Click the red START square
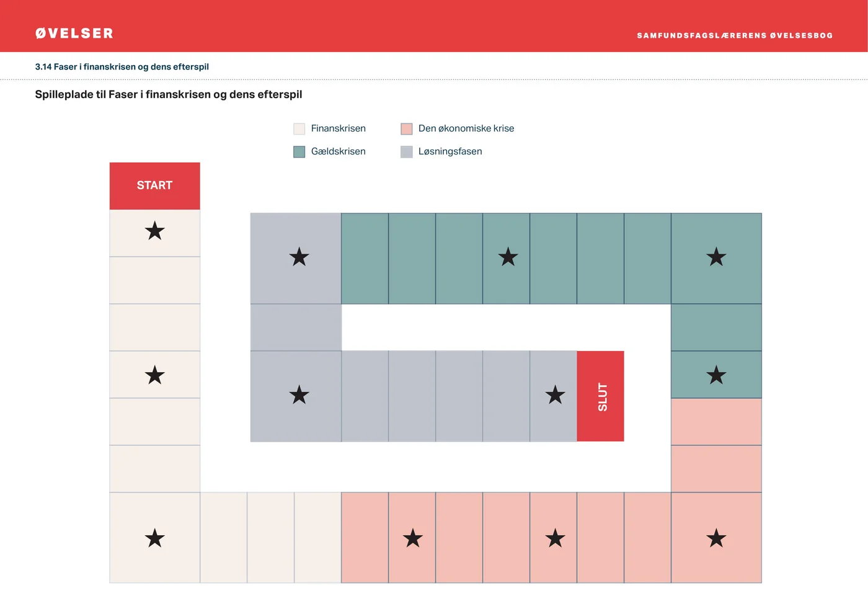Image resolution: width=868 pixels, height=614 pixels. click(154, 185)
